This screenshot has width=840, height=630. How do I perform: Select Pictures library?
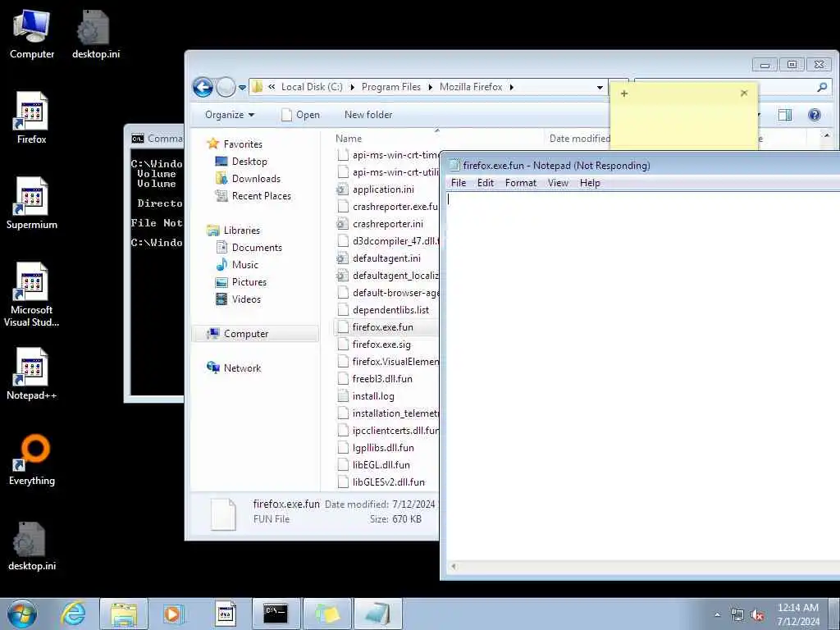249,282
